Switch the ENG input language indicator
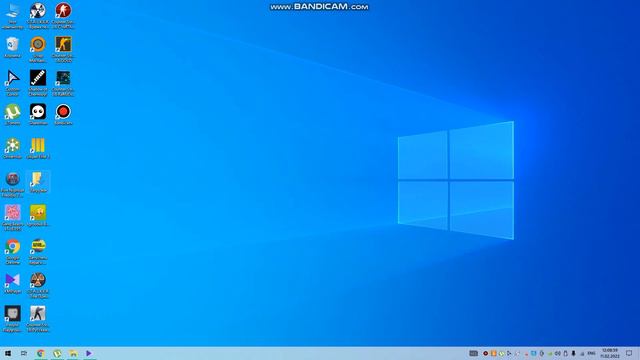Viewport: 640px width, 360px height. [591, 353]
